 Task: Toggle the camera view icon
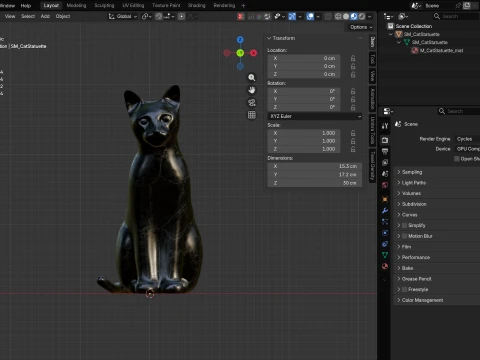(252, 102)
